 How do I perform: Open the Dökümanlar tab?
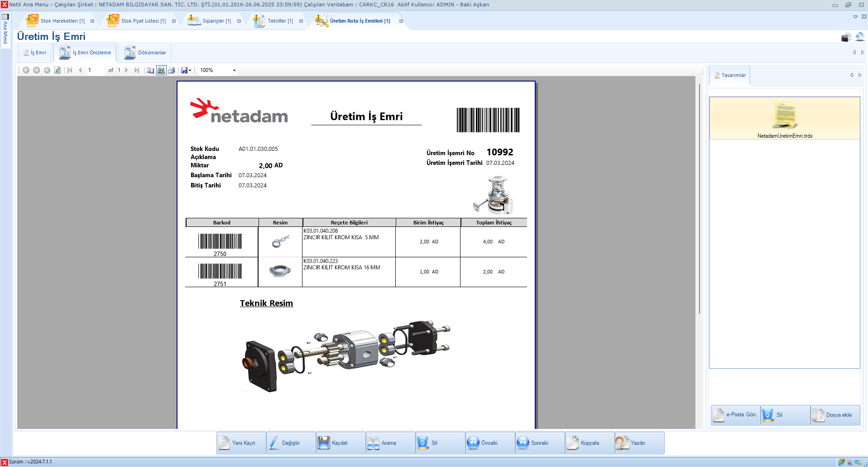(x=146, y=53)
